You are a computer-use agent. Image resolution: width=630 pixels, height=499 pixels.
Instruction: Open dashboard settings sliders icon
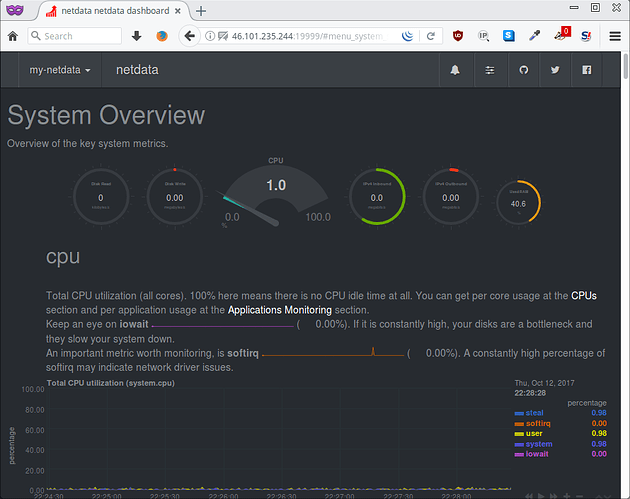[489, 71]
